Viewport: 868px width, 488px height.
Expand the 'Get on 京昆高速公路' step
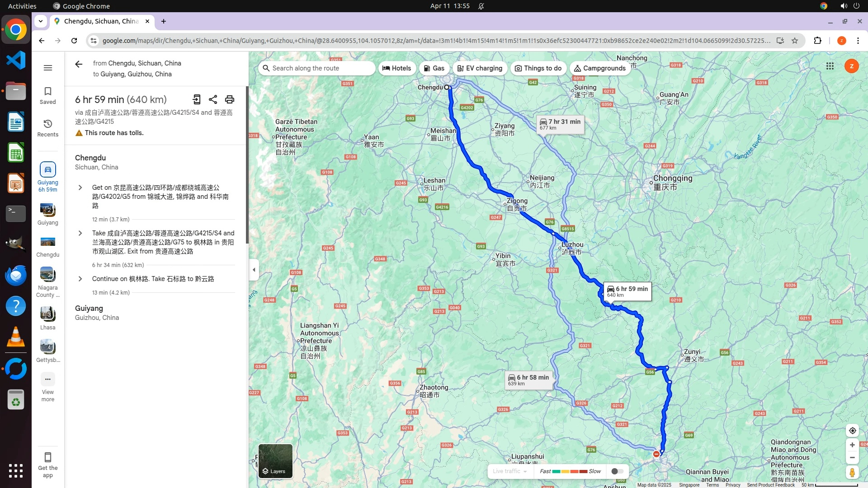[x=80, y=188]
